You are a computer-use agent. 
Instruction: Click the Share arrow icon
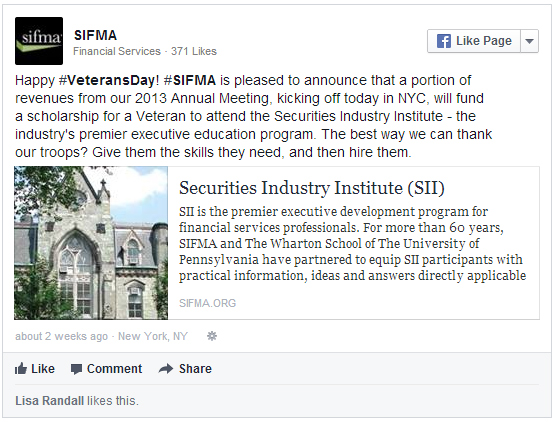point(166,369)
